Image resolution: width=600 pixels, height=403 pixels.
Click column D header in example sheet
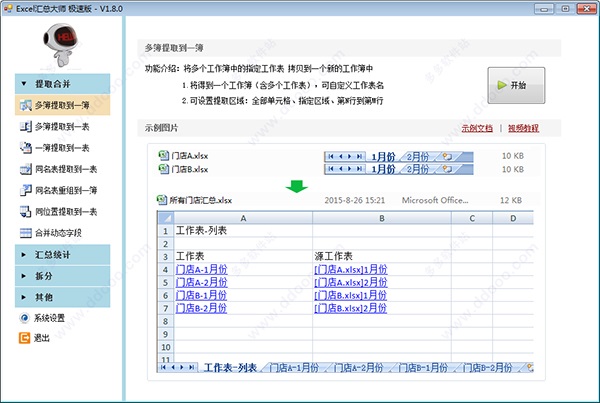[x=513, y=218]
